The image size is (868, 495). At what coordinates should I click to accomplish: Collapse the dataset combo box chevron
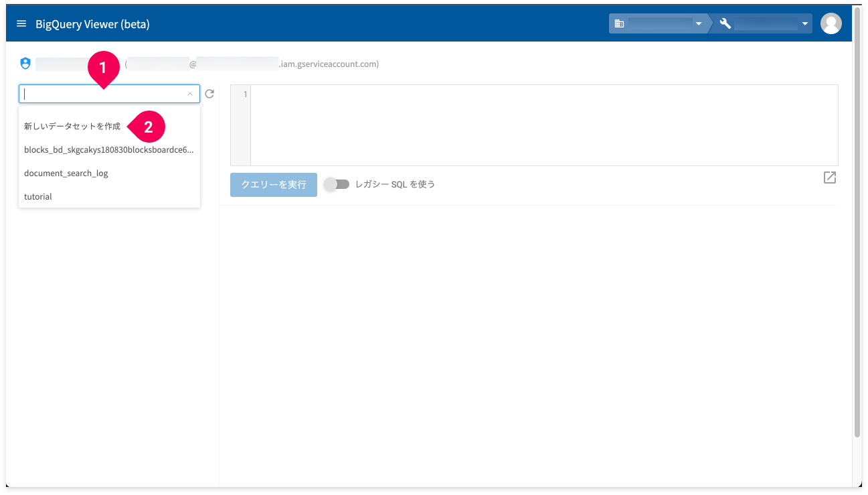[x=190, y=94]
